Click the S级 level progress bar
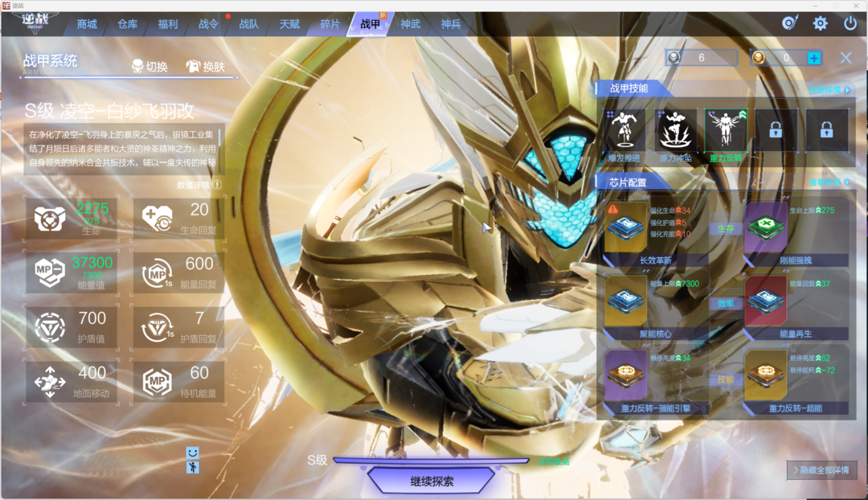868x500 pixels. pyautogui.click(x=432, y=460)
